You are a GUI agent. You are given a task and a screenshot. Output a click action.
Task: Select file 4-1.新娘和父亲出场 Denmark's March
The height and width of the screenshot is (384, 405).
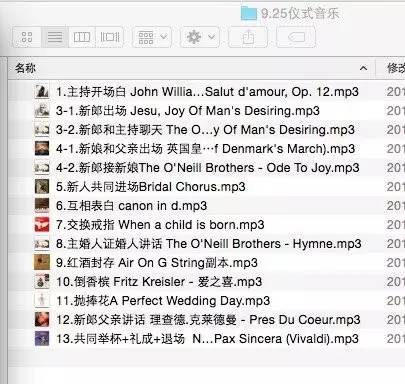[x=206, y=149]
